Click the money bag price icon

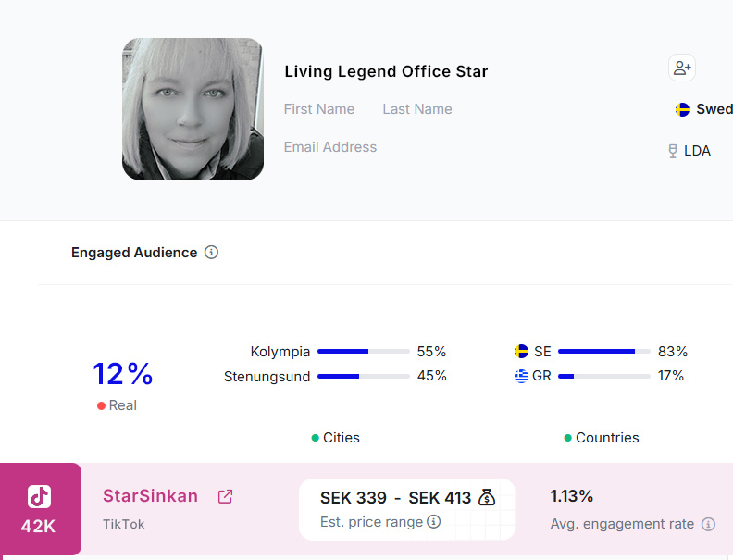pos(488,498)
